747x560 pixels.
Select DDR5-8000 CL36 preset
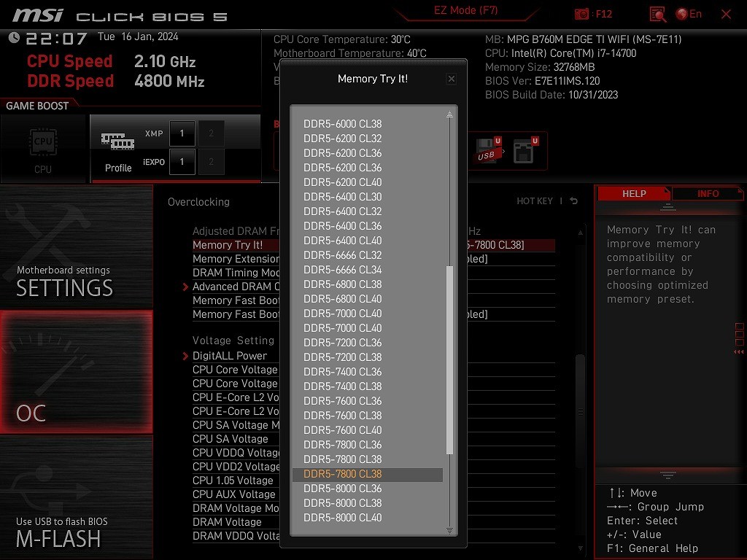pyautogui.click(x=343, y=489)
